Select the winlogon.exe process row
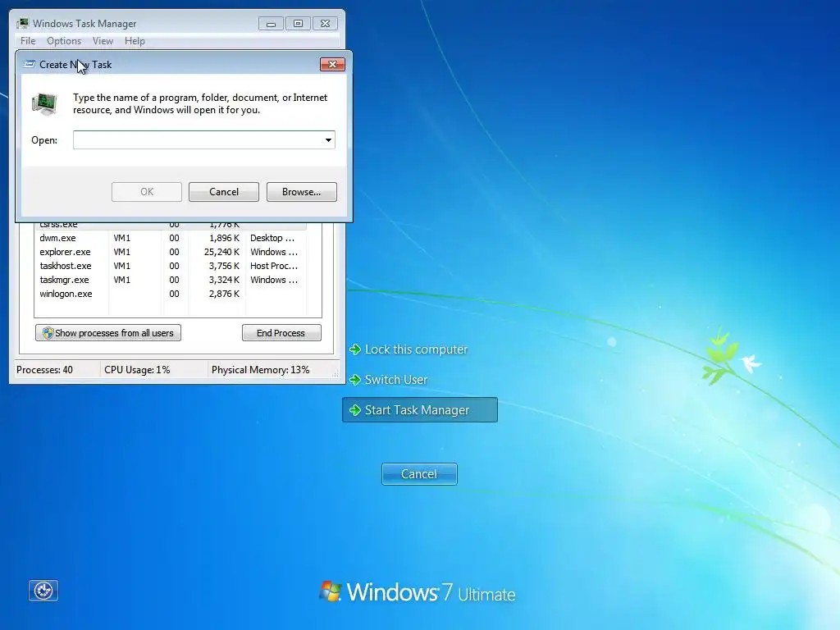This screenshot has height=630, width=840. pyautogui.click(x=171, y=294)
